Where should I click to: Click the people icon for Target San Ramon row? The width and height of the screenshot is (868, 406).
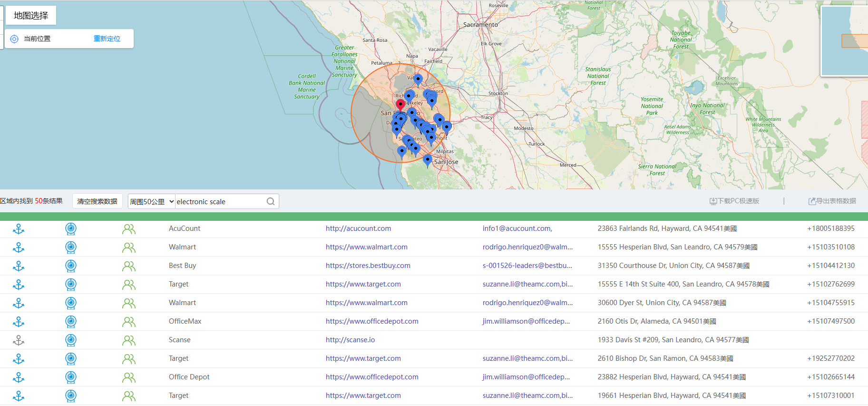coord(129,359)
